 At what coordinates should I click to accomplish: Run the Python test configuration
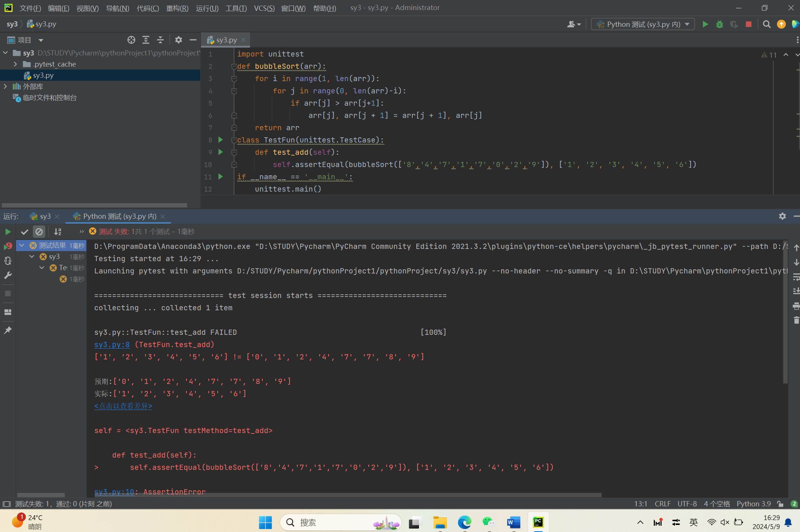(705, 24)
